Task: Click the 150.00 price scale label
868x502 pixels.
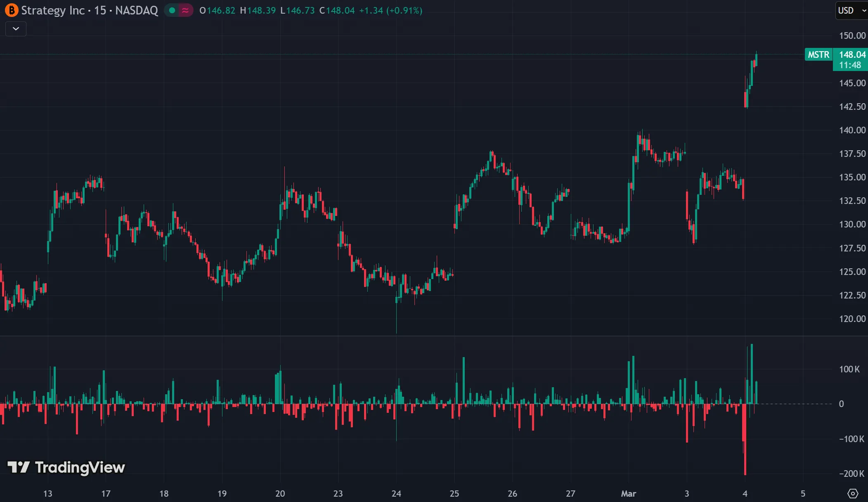Action: [x=852, y=36]
